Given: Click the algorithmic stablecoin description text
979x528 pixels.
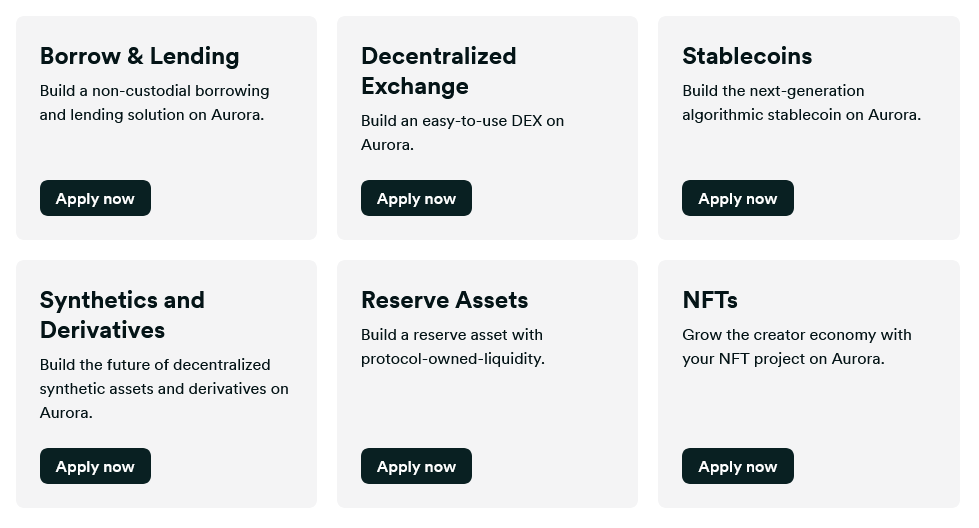Looking at the screenshot, I should pyautogui.click(x=801, y=103).
